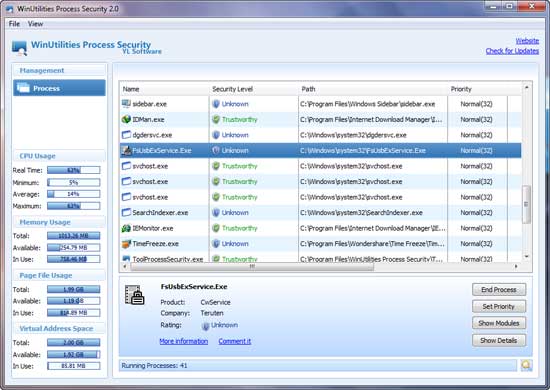
Task: Sort by the Name column header
Action: pyautogui.click(x=165, y=89)
